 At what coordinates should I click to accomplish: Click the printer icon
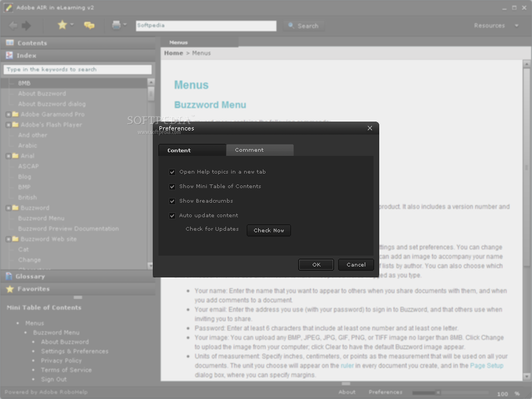pos(116,25)
